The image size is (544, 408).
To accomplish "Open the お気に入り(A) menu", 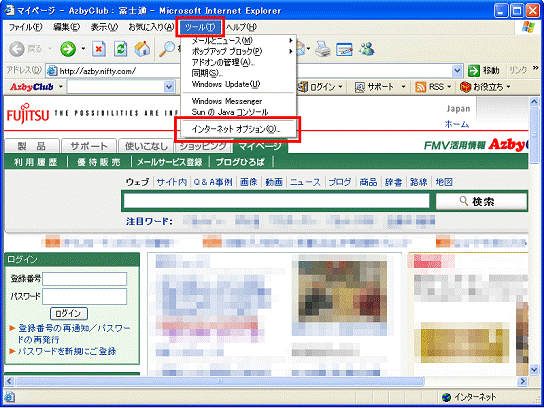I will click(x=151, y=27).
